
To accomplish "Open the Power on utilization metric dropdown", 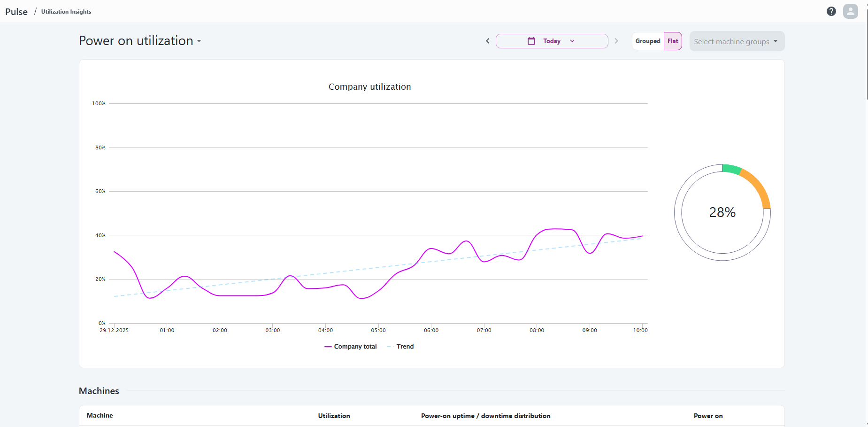I will click(x=199, y=41).
